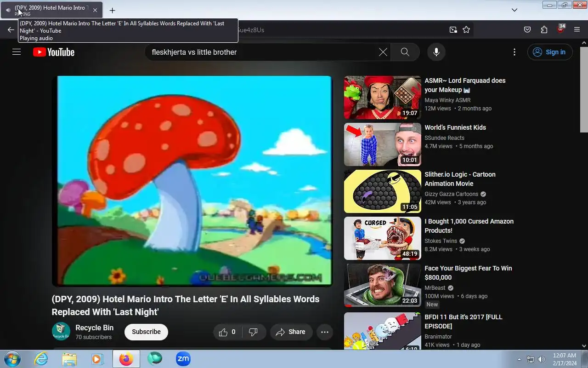Viewport: 588px width, 368px height.
Task: Open the Windows Start menu
Action: click(12, 359)
